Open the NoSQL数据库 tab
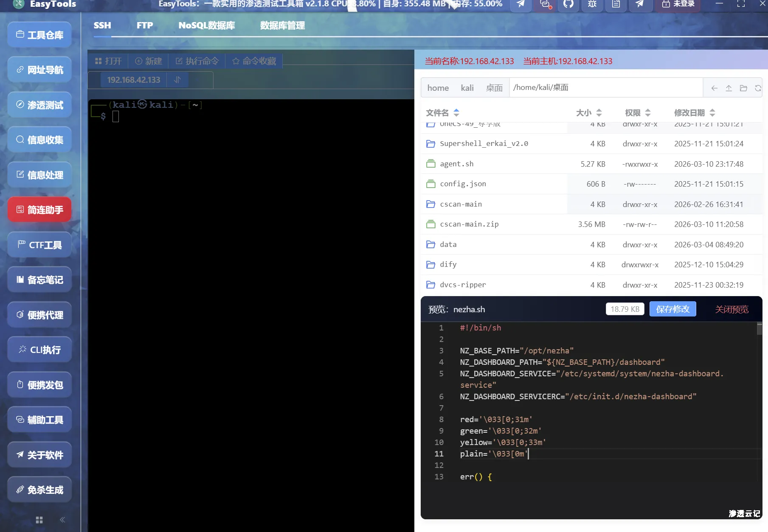This screenshot has height=532, width=768. tap(206, 25)
